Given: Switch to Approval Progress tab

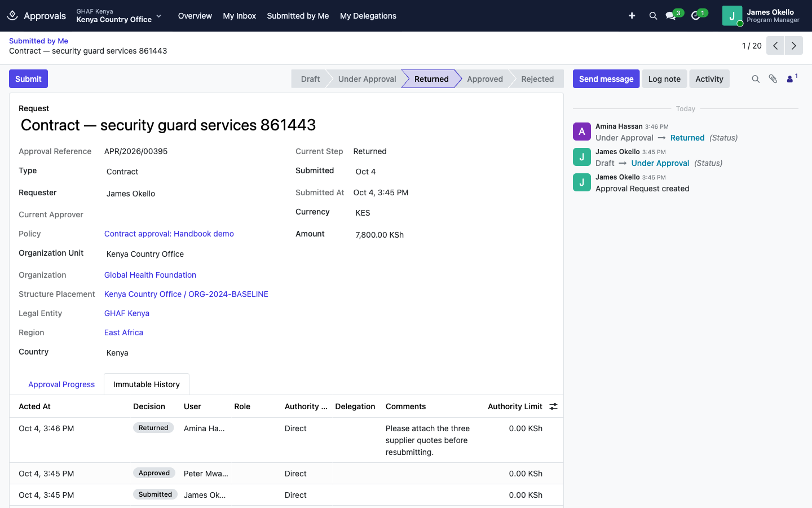Looking at the screenshot, I should click(61, 384).
